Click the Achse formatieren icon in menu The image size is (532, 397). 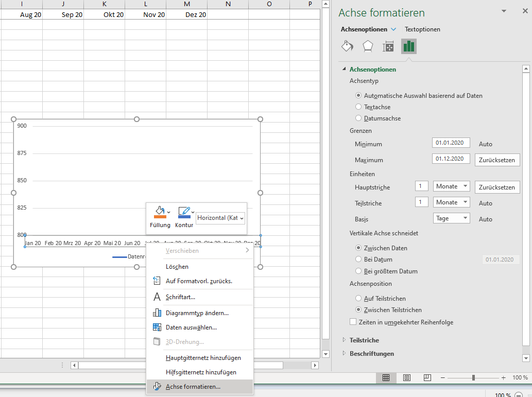coord(157,386)
